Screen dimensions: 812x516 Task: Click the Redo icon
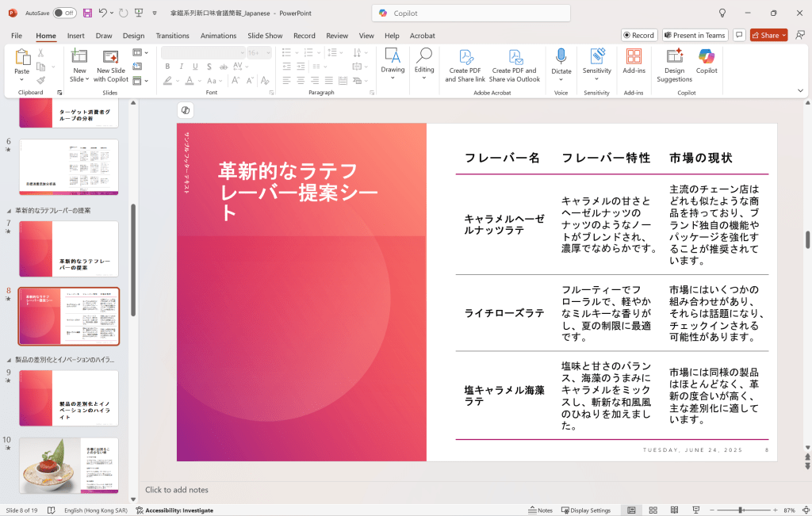[x=123, y=13]
